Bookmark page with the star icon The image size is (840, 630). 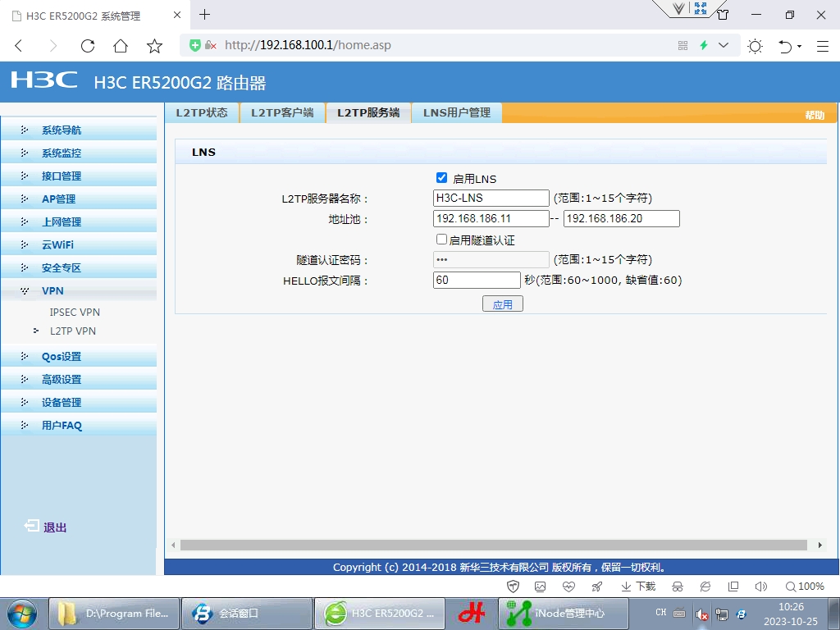[154, 46]
